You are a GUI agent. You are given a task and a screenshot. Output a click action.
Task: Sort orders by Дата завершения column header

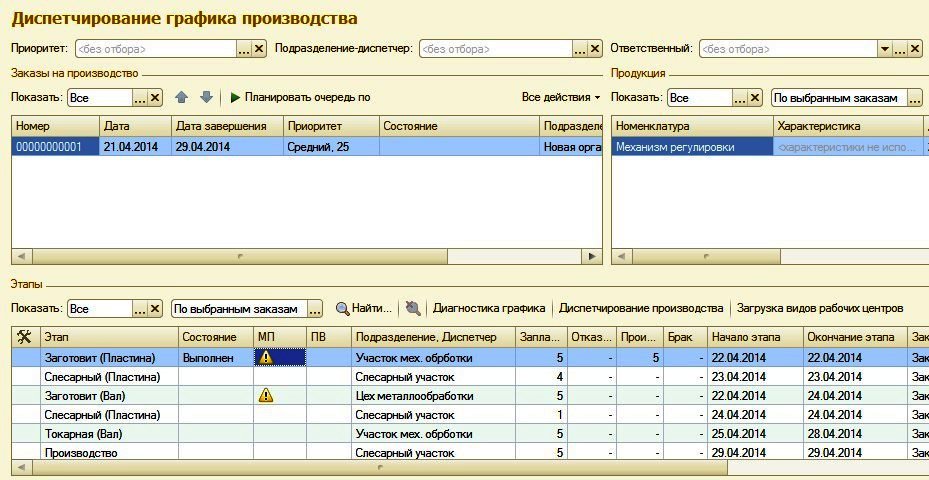[228, 126]
